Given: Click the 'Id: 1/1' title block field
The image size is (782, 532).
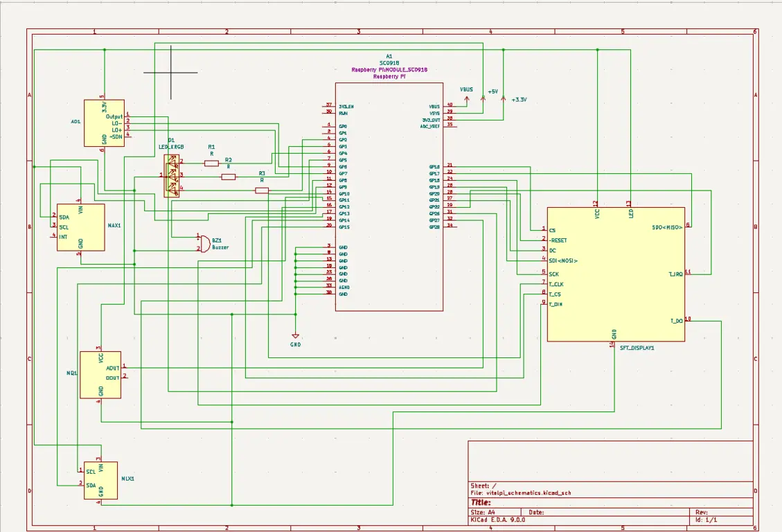Looking at the screenshot, I should [707, 520].
